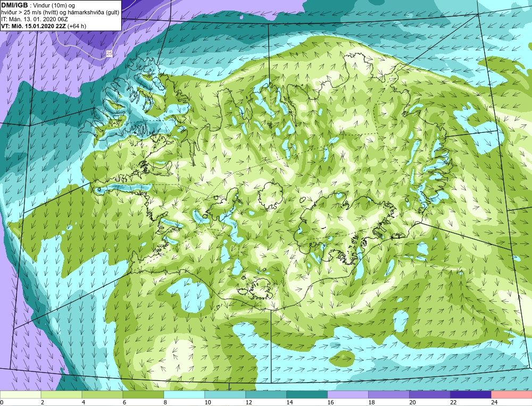Viewport: 532px width, 406px height.
Task: Click the 10–12 m/s turquoise legend swatch
Action: click(225, 395)
